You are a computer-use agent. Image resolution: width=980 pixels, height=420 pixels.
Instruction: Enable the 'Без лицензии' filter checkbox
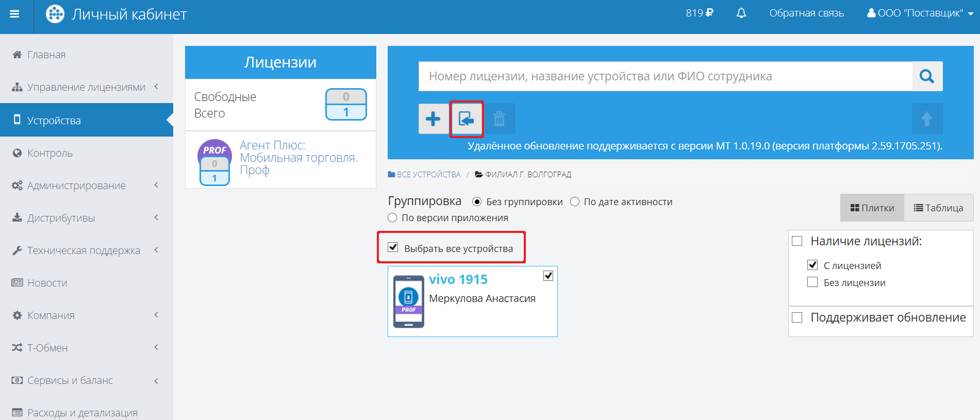(x=812, y=282)
